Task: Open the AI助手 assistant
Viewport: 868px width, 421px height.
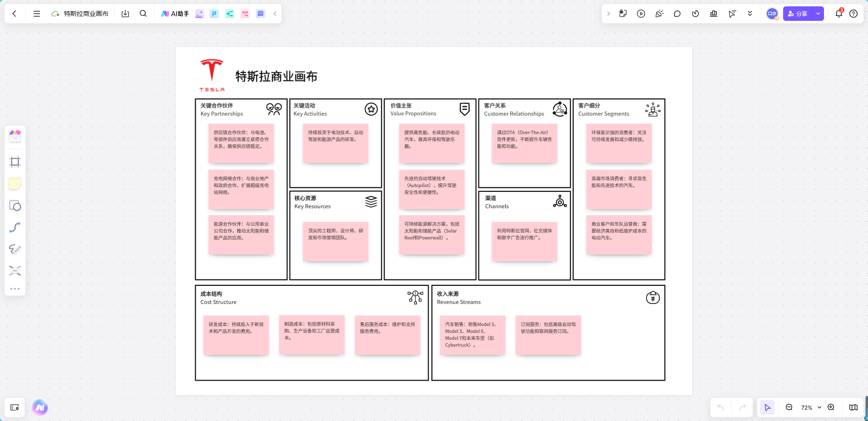Action: point(175,14)
